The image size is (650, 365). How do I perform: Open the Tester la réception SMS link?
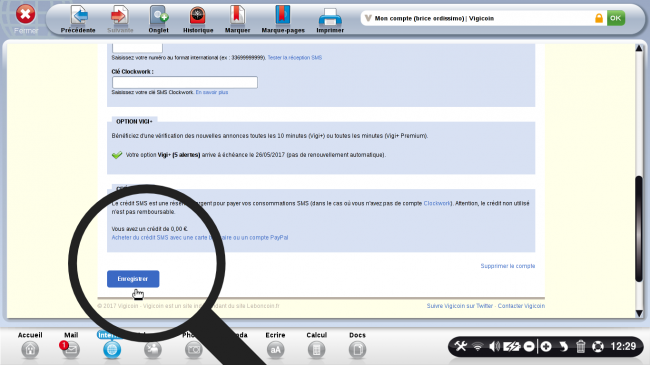[295, 58]
